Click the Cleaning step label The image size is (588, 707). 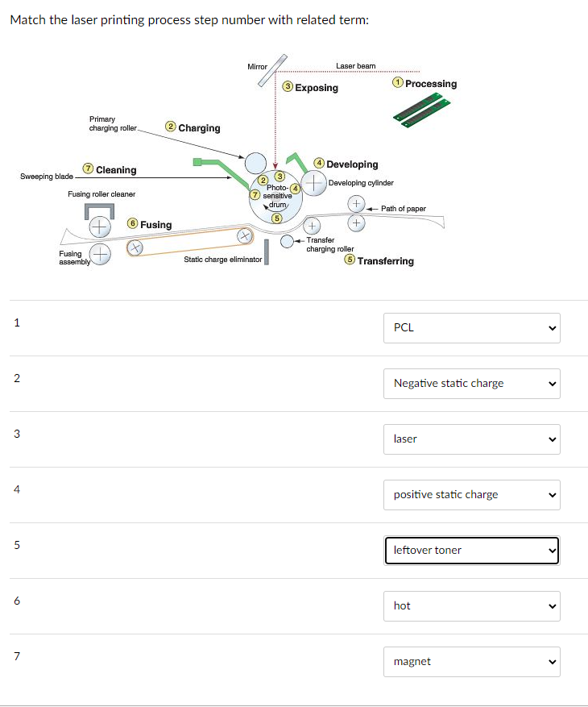[x=116, y=170]
